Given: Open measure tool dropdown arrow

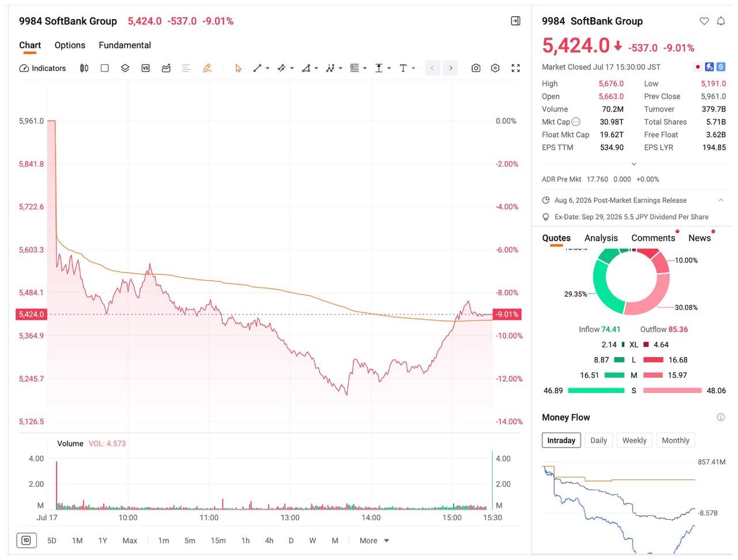Looking at the screenshot, I should (389, 69).
